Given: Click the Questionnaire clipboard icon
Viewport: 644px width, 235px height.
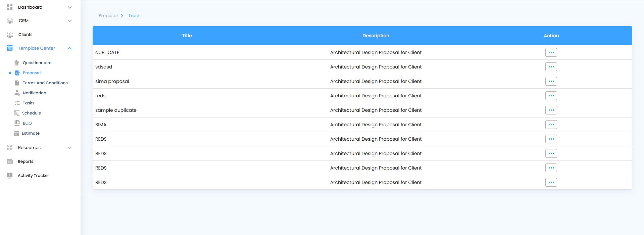Looking at the screenshot, I should click(x=17, y=63).
